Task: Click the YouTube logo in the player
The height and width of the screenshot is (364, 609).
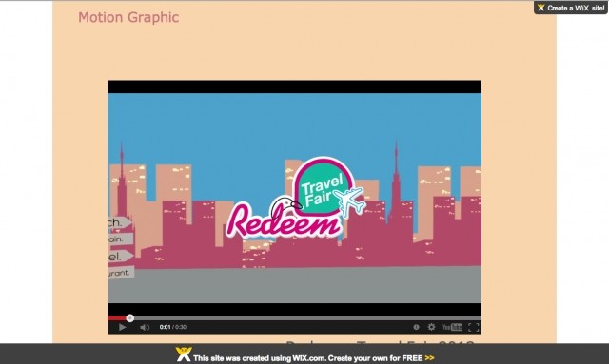Action: coord(453,327)
